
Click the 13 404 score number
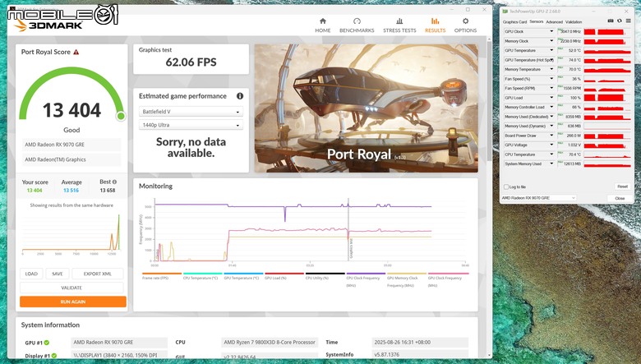[x=71, y=110]
